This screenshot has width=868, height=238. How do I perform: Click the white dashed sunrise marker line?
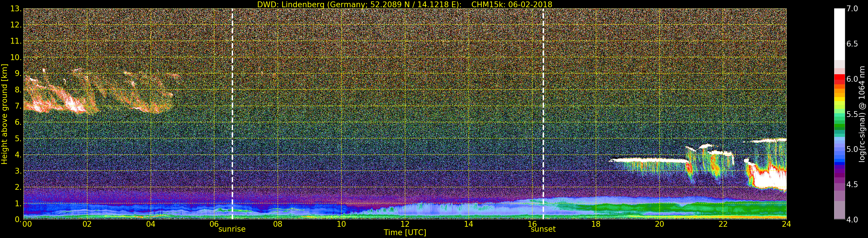(x=232, y=114)
